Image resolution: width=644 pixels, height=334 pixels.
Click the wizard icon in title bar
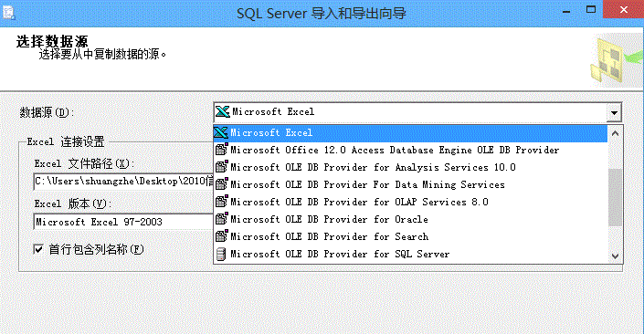(8, 12)
